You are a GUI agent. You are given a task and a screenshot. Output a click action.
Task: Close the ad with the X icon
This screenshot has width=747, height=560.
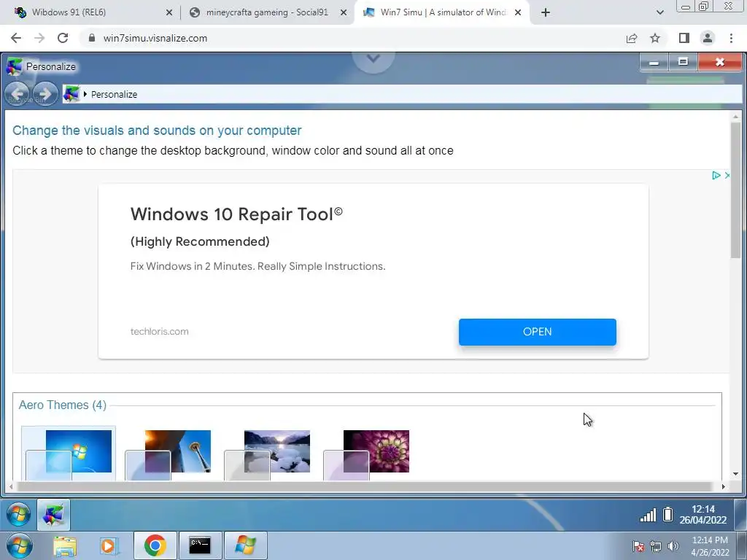pos(727,175)
